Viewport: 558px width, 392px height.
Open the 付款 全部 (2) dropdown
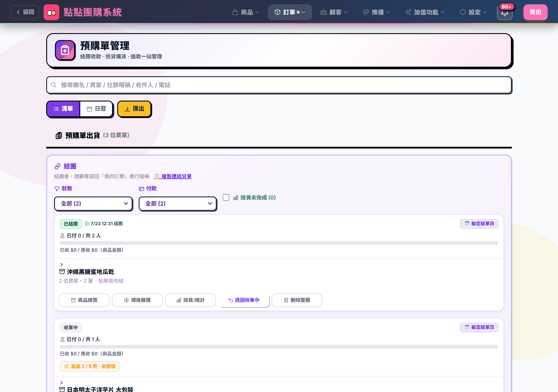[178, 204]
